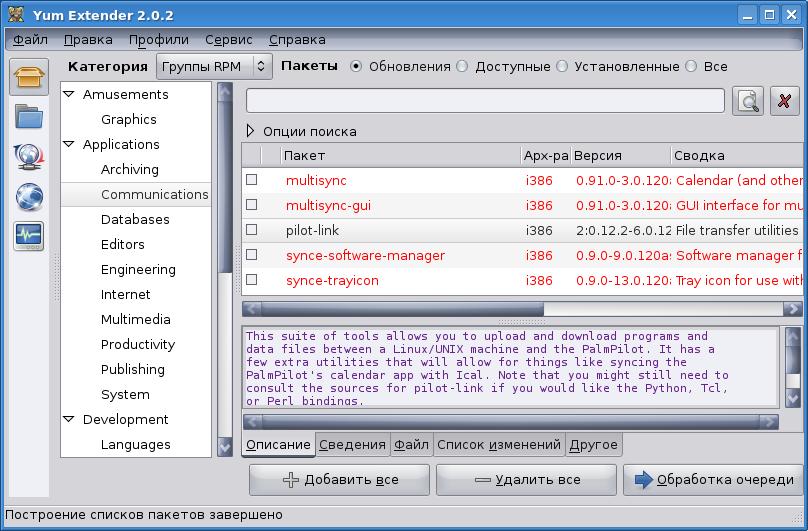Select the Editors category
The height and width of the screenshot is (531, 808).
(x=123, y=244)
